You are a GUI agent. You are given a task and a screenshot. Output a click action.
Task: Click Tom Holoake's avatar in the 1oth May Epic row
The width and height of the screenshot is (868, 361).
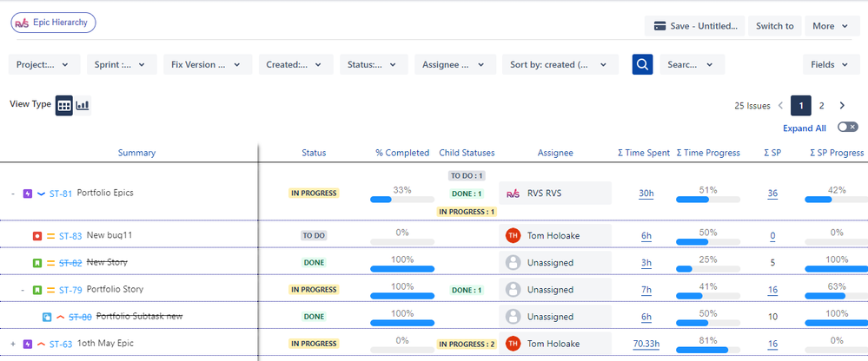(514, 344)
